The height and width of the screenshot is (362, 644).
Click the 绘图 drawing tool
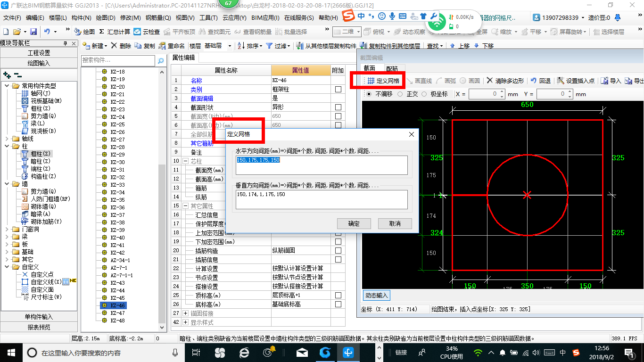click(84, 32)
